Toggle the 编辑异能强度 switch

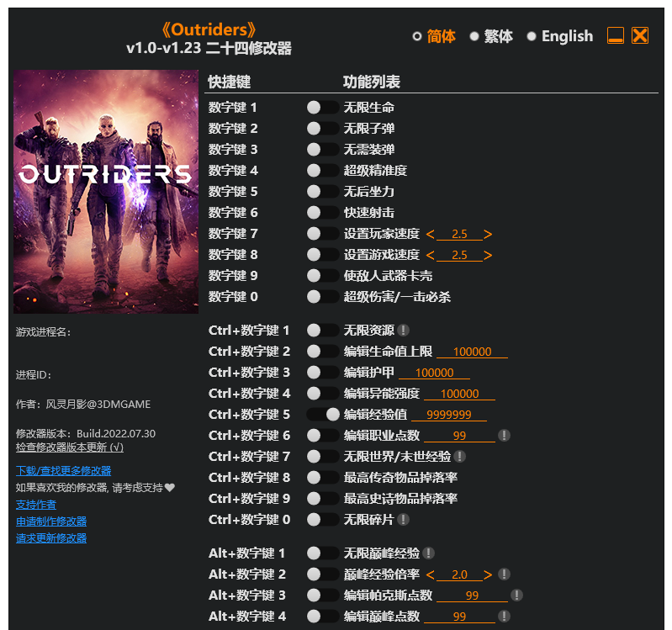pyautogui.click(x=323, y=393)
